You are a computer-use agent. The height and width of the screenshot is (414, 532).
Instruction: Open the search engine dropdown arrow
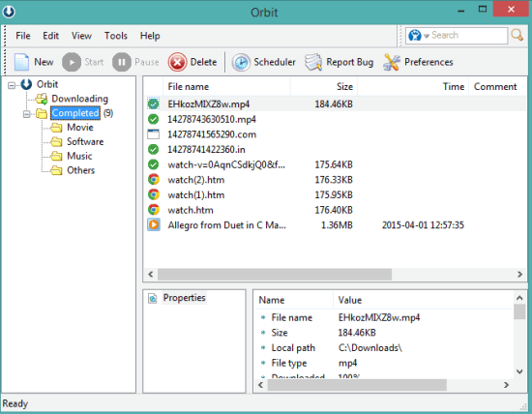427,35
